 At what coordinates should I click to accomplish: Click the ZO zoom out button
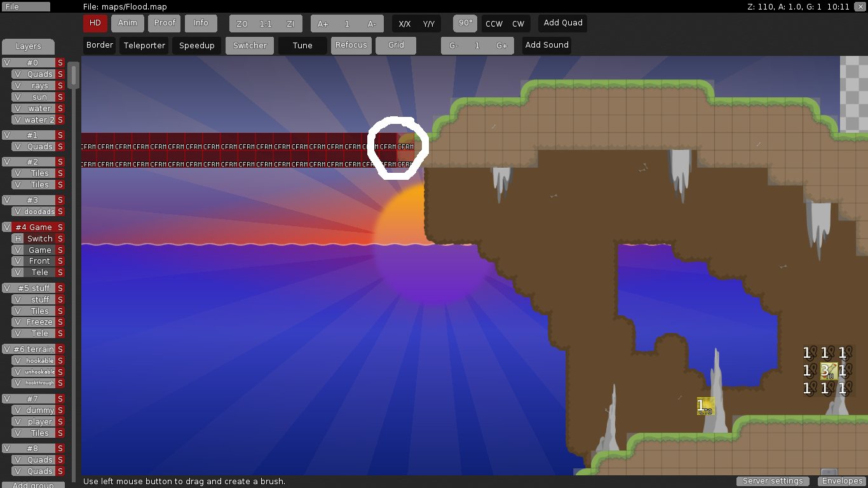coord(241,24)
